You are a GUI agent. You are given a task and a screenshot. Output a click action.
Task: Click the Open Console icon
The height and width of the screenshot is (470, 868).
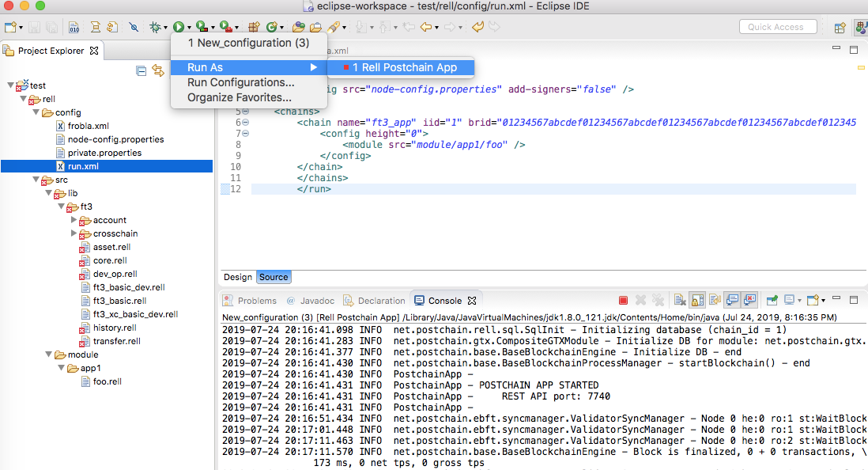(x=813, y=301)
